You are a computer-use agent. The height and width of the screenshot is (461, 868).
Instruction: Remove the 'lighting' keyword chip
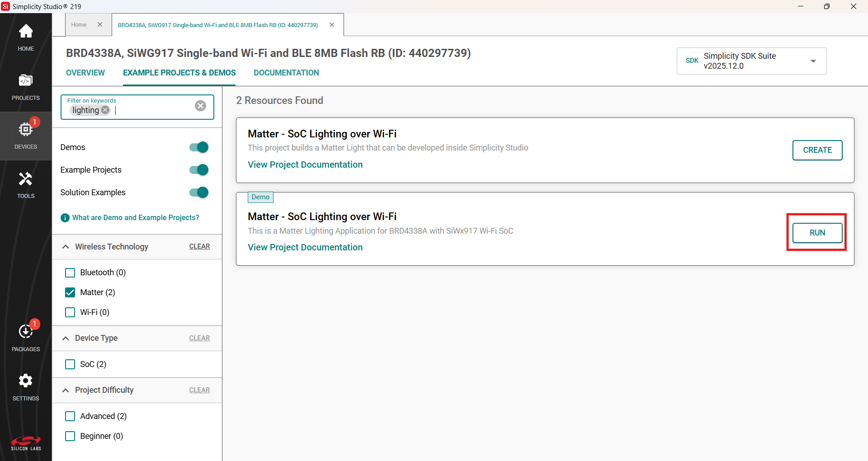105,110
